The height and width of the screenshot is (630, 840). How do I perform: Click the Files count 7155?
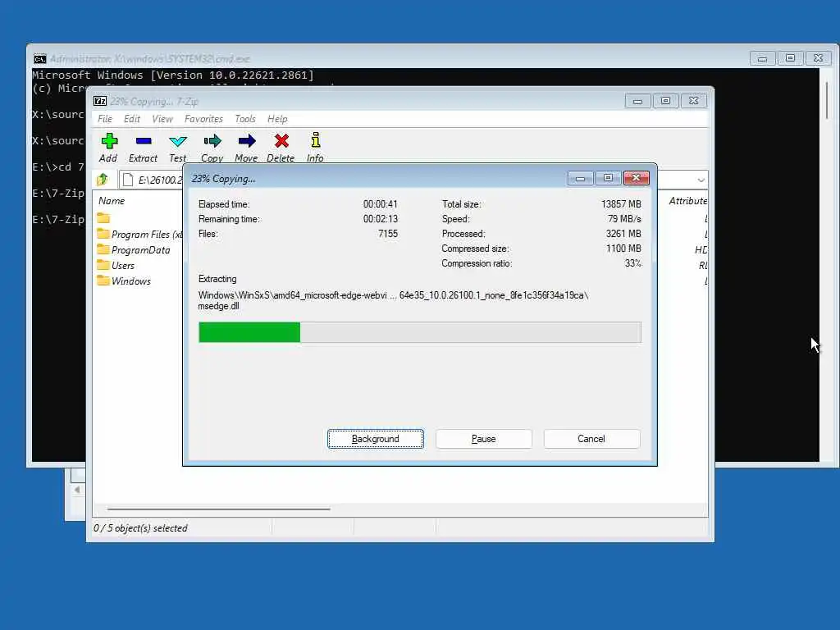(x=388, y=234)
